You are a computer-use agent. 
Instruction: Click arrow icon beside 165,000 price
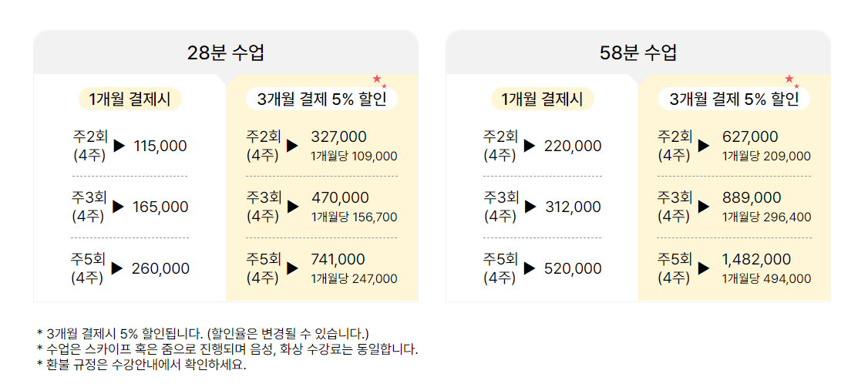(x=119, y=207)
